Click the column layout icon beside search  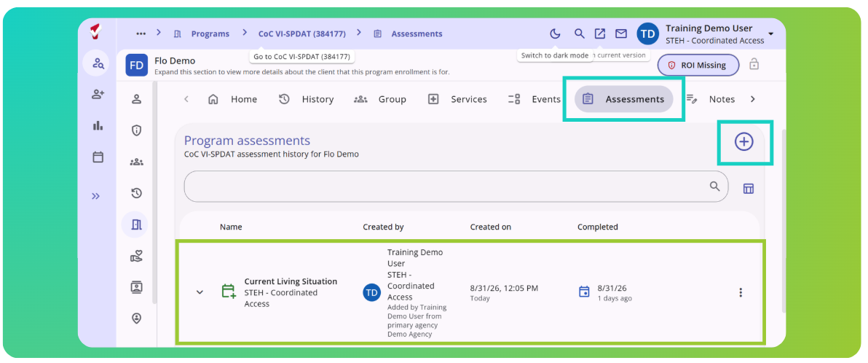tap(749, 189)
